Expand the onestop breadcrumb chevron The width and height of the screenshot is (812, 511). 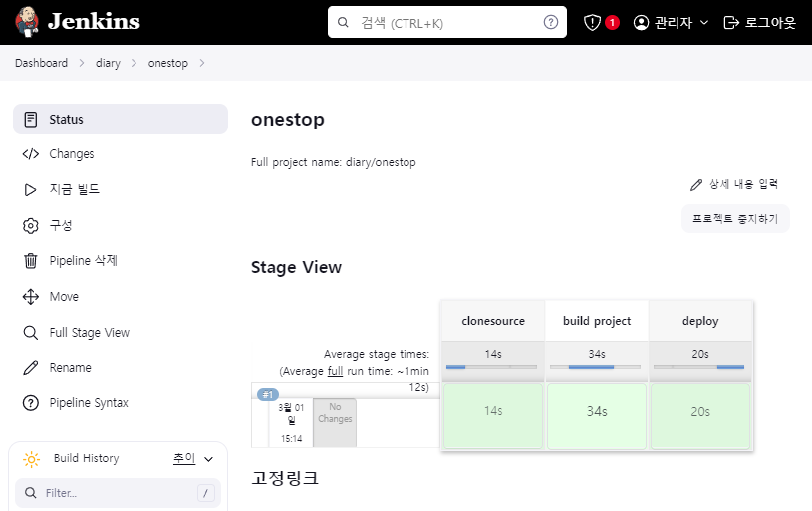click(x=202, y=63)
